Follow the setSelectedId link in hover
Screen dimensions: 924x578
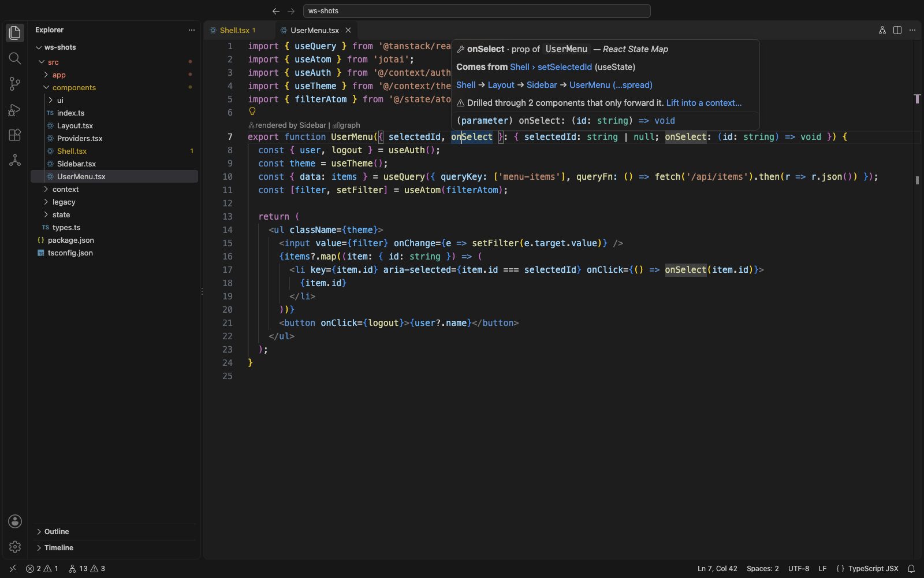[565, 67]
